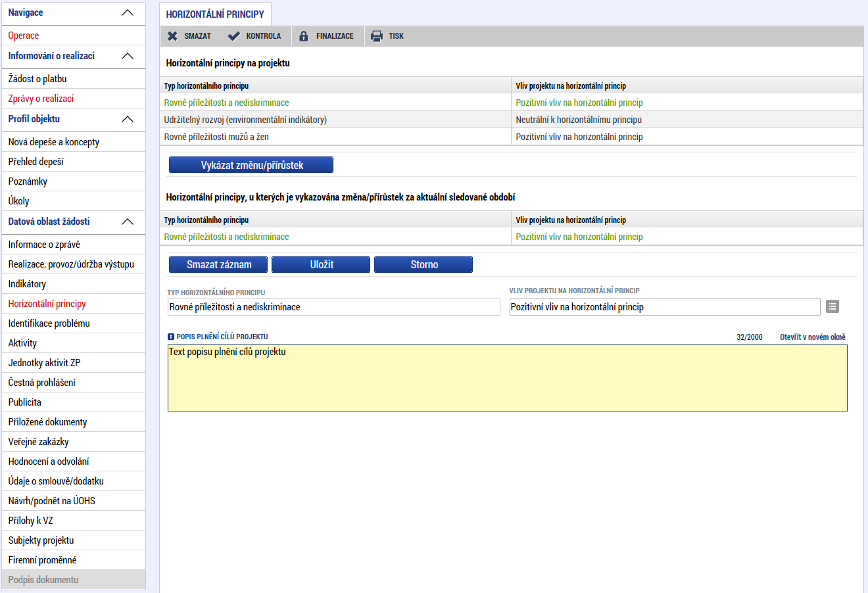Click Neutrální k horizontálnímu principu cell

point(687,120)
